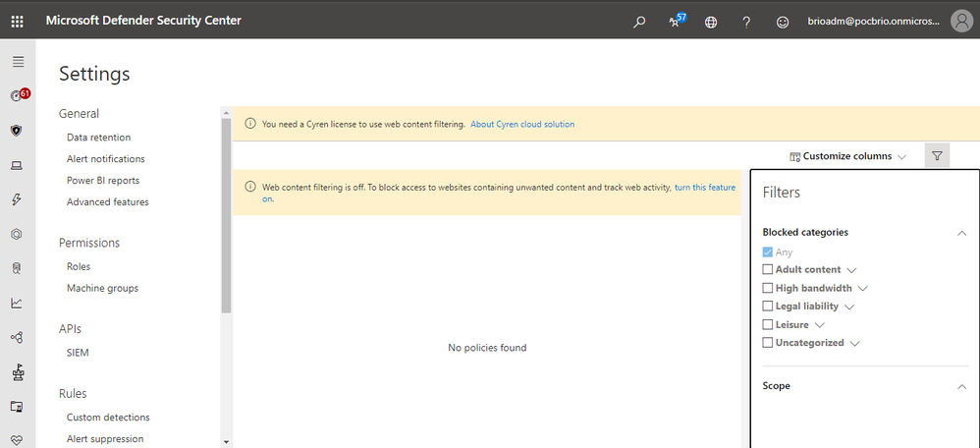
Task: Collapse the Blocked categories section
Action: [x=961, y=233]
